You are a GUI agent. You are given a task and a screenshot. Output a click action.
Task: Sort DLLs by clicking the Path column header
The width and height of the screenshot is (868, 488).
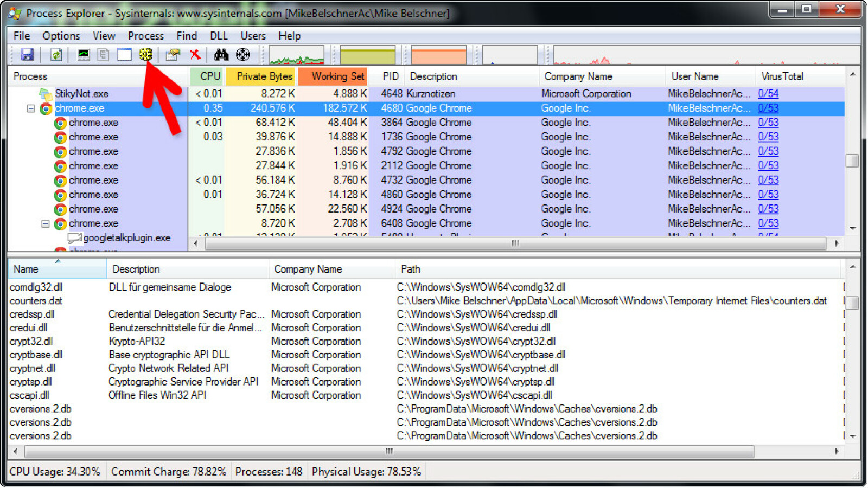click(x=411, y=269)
